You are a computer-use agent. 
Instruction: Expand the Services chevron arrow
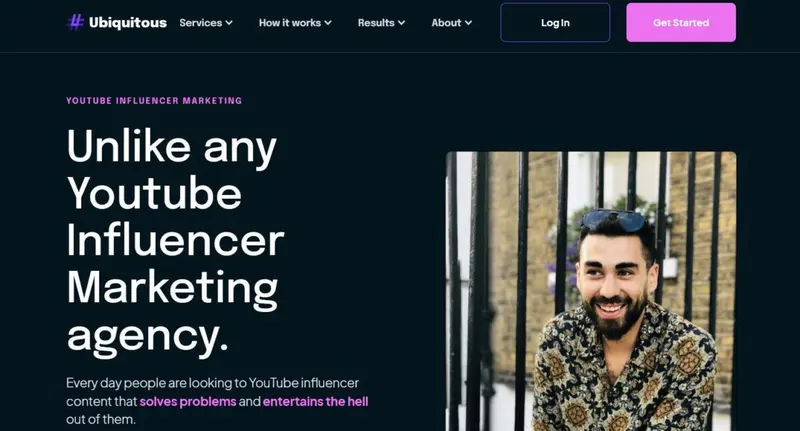[x=229, y=23]
